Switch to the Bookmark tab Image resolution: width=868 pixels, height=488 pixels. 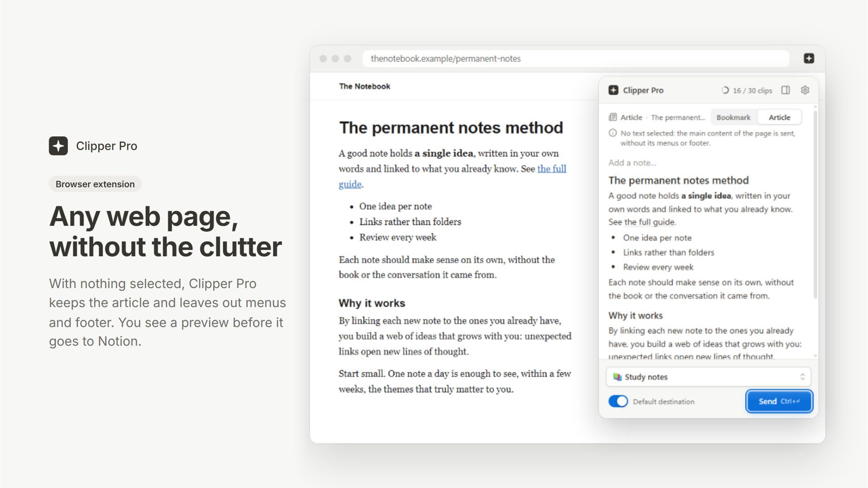(x=733, y=117)
